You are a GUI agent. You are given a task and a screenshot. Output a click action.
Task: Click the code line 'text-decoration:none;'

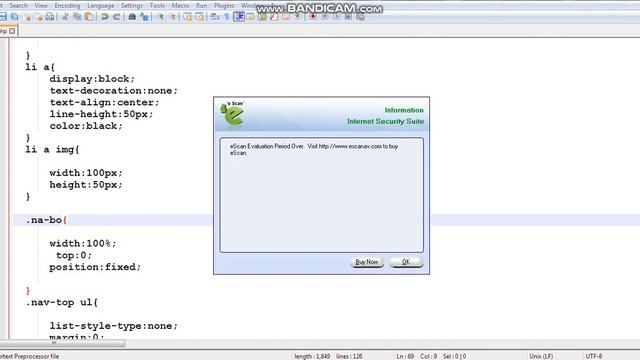(114, 91)
